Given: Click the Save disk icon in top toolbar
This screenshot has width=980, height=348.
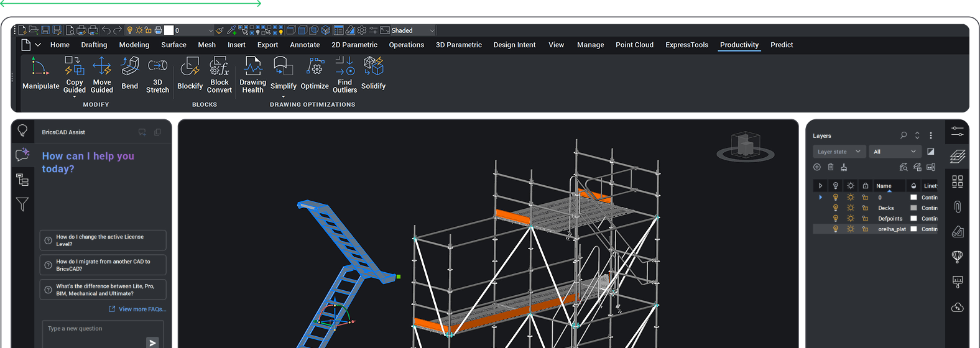Looking at the screenshot, I should coord(45,30).
